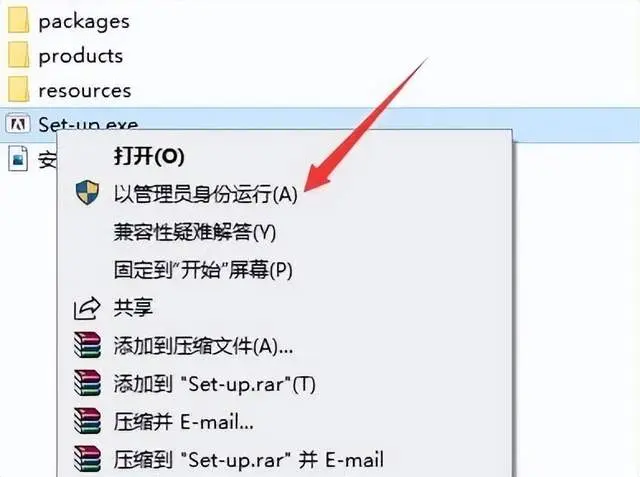The image size is (640, 477).
Task: Click WinRAR icon beside 压缩并 E-mail
Action: click(87, 421)
